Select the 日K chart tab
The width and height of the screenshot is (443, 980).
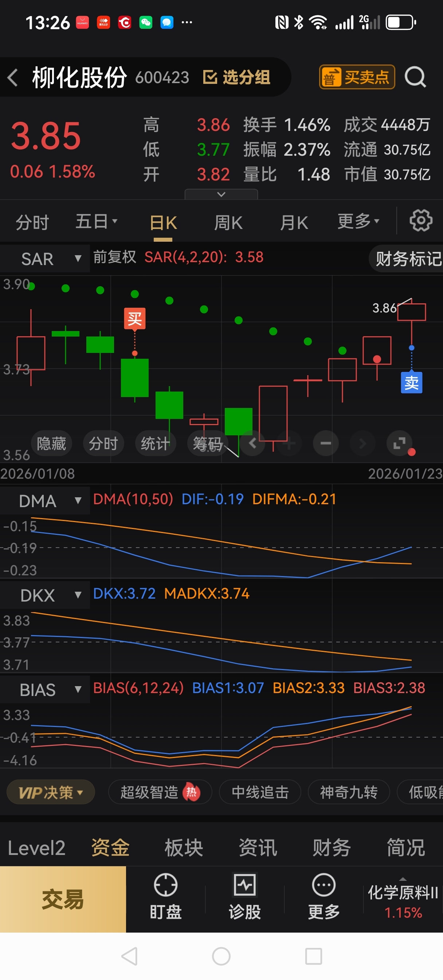point(163,222)
